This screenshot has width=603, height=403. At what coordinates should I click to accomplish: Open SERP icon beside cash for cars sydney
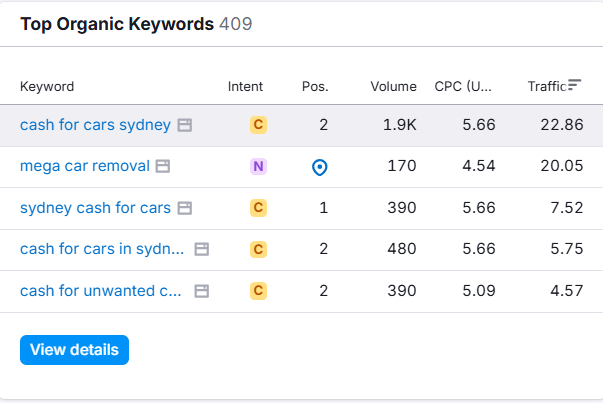coord(184,125)
